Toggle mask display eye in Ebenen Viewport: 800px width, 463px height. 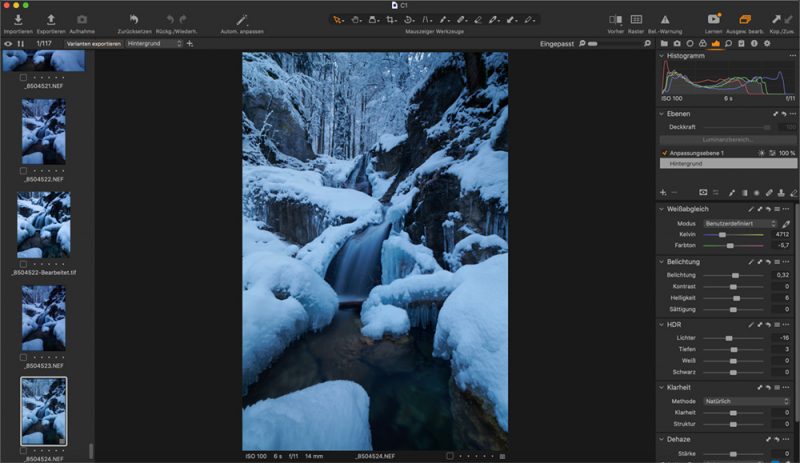pos(703,192)
